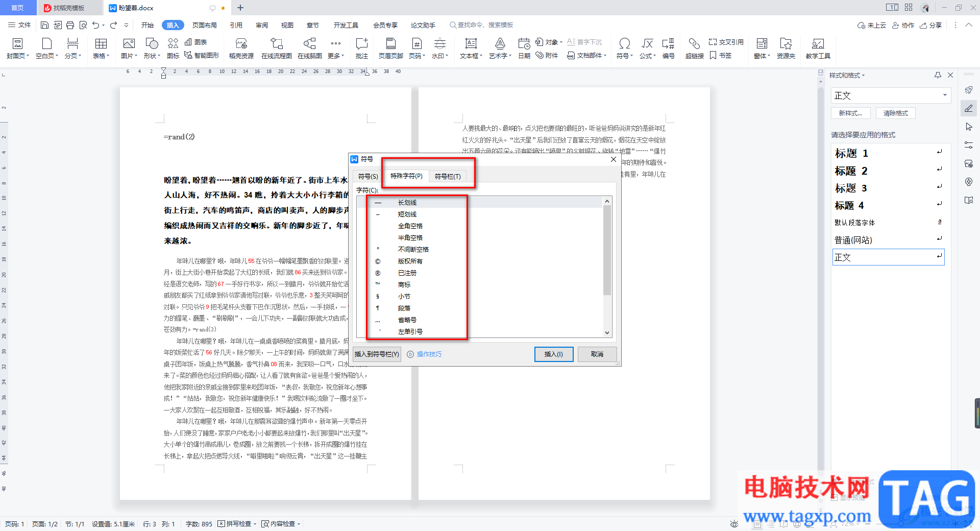The width and height of the screenshot is (980, 531).
Task: Switch to the 审阅 ribbon tab
Action: 262,25
